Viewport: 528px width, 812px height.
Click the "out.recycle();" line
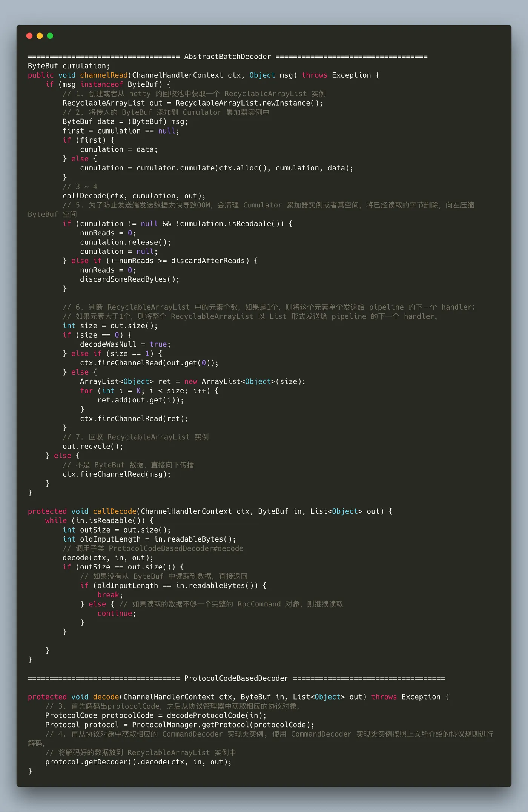tap(93, 446)
